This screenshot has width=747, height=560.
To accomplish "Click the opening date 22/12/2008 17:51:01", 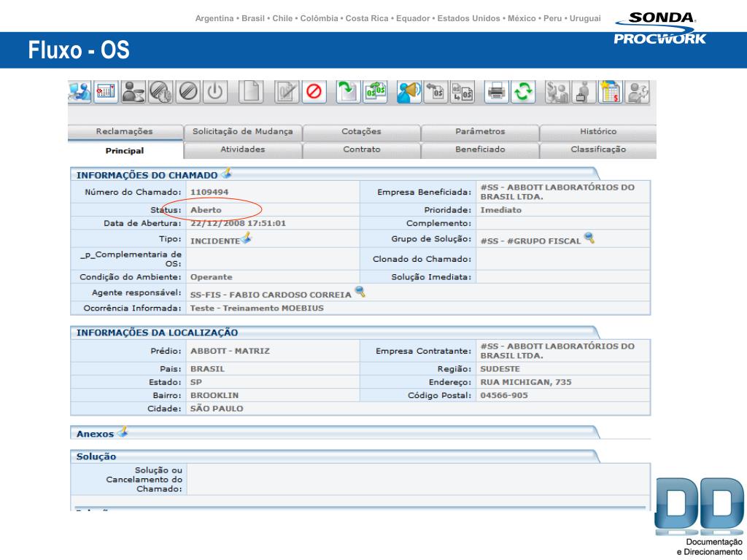I will [238, 223].
